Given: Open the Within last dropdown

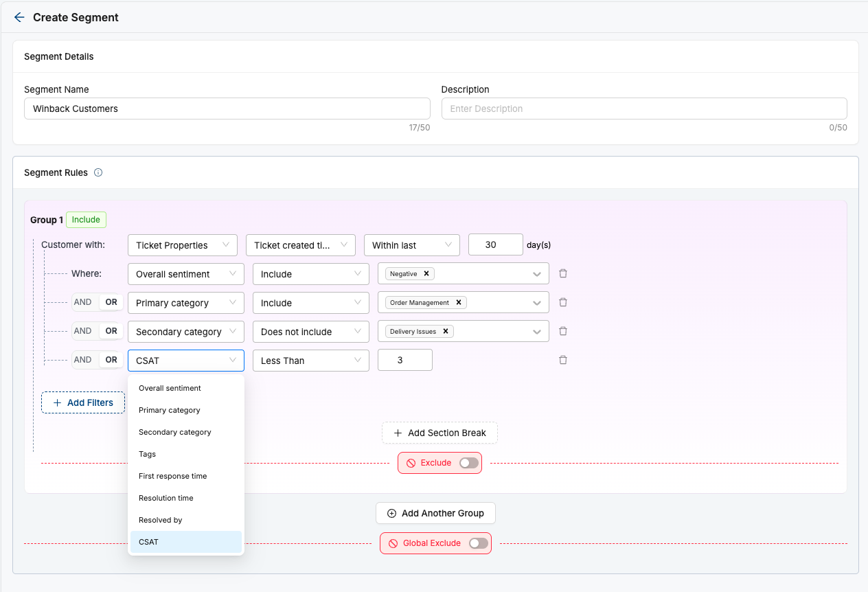Looking at the screenshot, I should [412, 245].
